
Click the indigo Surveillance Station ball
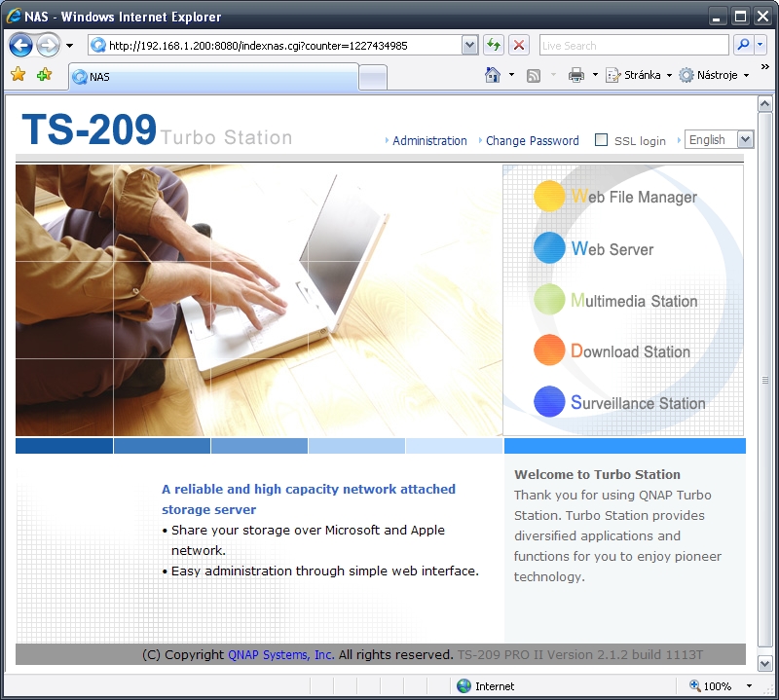549,401
